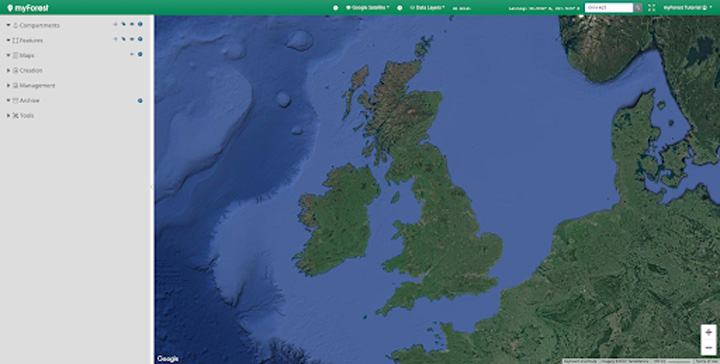
Task: Open the Google Satellite basemap dropdown
Action: click(368, 8)
